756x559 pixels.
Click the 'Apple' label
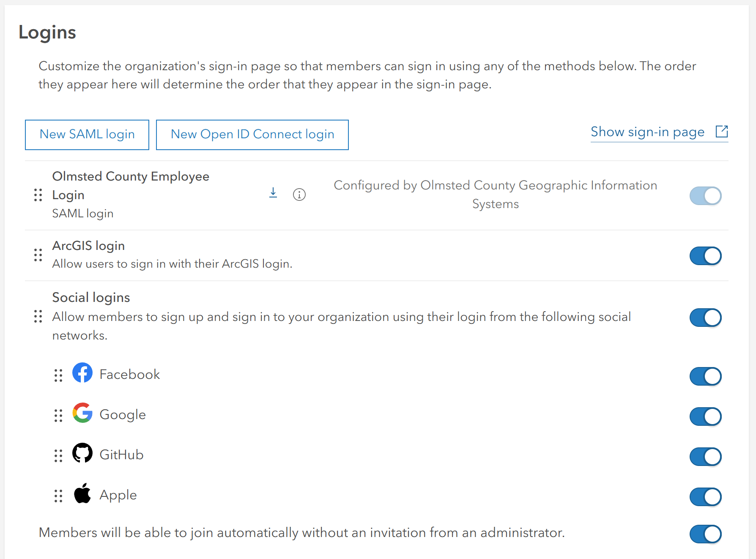[x=118, y=495]
